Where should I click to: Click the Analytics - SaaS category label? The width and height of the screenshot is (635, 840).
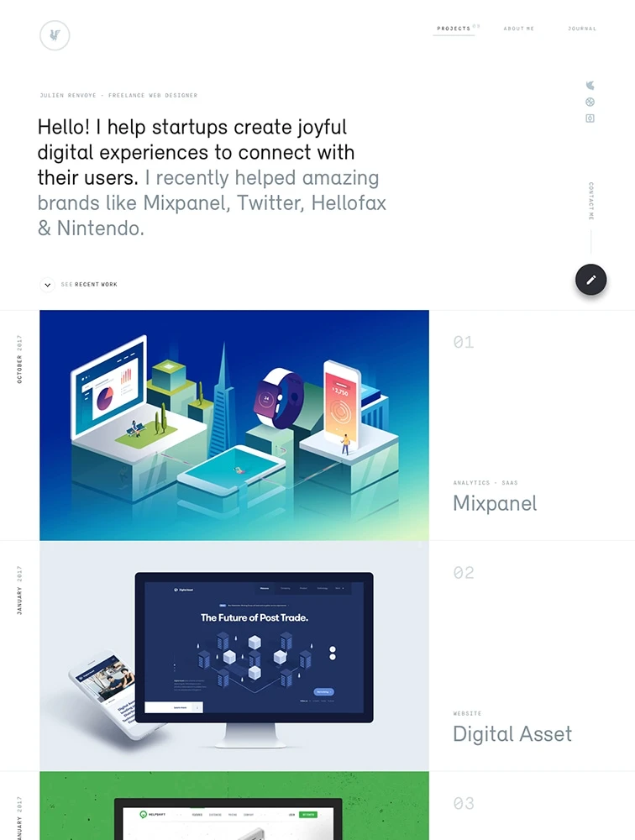tap(485, 483)
